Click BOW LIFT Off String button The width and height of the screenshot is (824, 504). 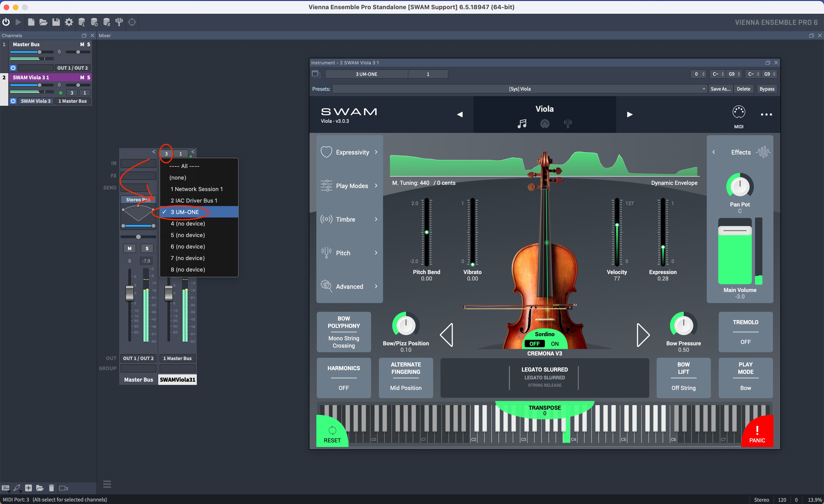683,378
